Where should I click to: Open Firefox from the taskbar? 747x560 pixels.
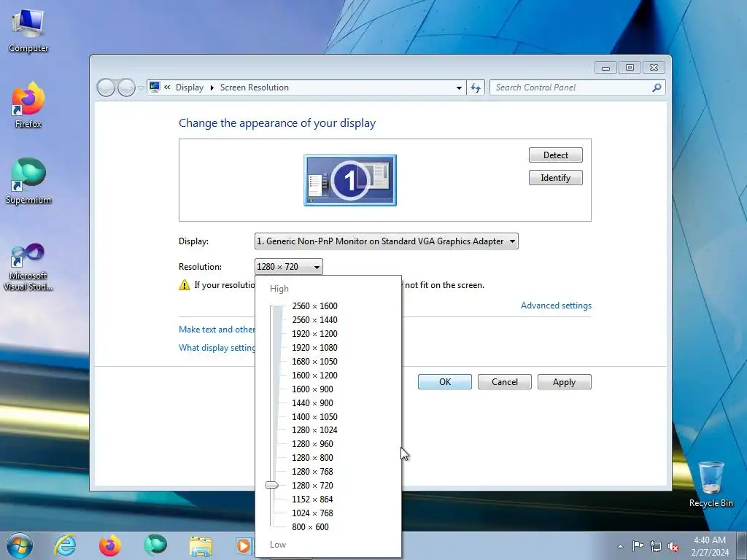[x=110, y=545]
